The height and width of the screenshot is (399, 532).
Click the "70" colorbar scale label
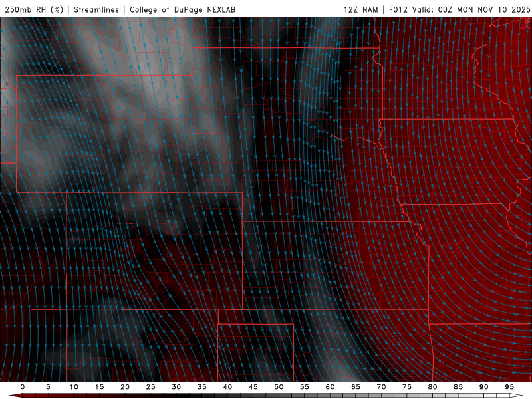pyautogui.click(x=381, y=387)
